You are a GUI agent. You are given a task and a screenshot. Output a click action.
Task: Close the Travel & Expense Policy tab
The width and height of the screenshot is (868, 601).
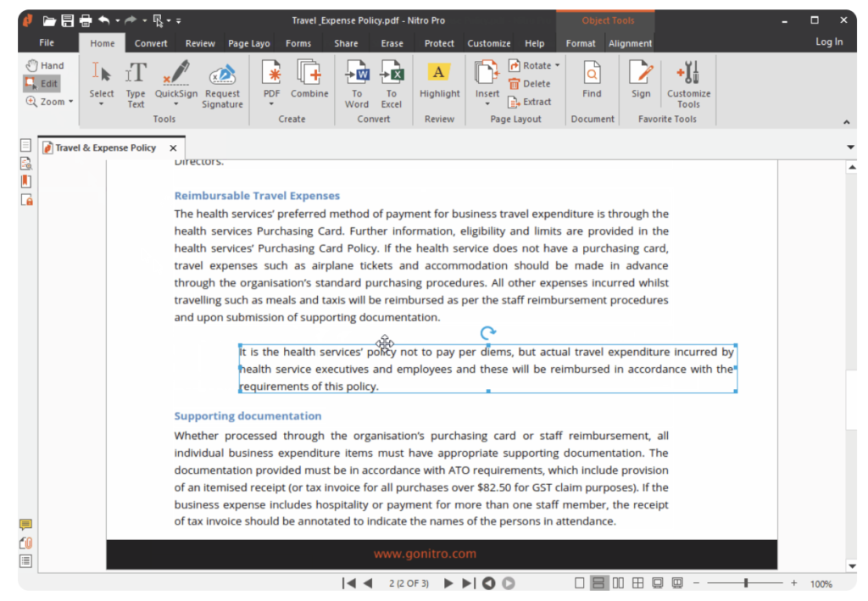[173, 147]
